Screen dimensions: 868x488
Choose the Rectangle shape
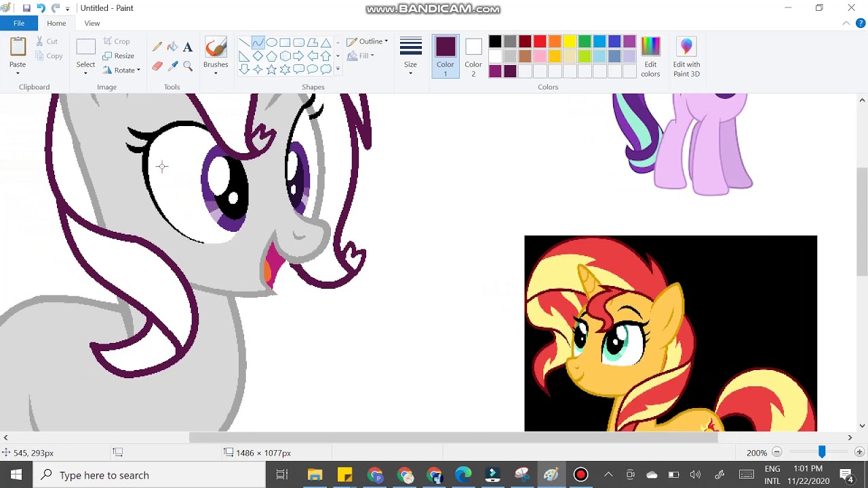[285, 43]
